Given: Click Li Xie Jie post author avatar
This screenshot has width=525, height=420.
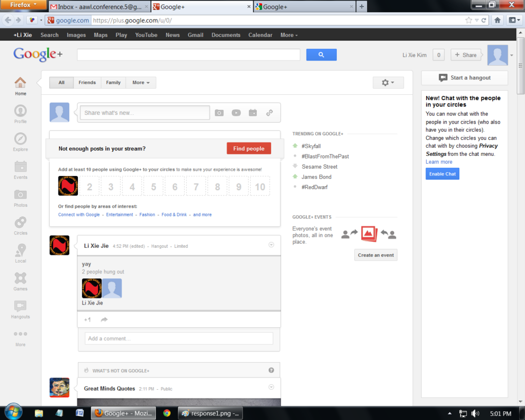Looking at the screenshot, I should tap(59, 245).
